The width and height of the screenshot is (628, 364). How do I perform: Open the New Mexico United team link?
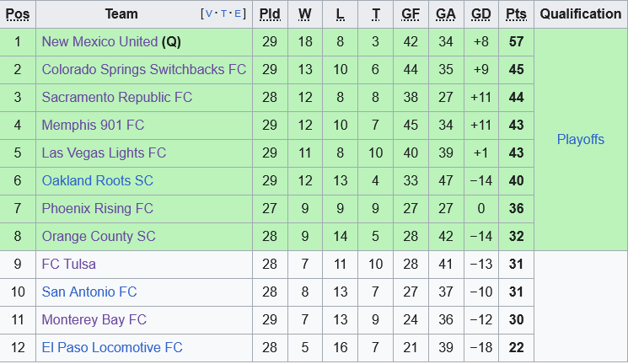(x=99, y=41)
